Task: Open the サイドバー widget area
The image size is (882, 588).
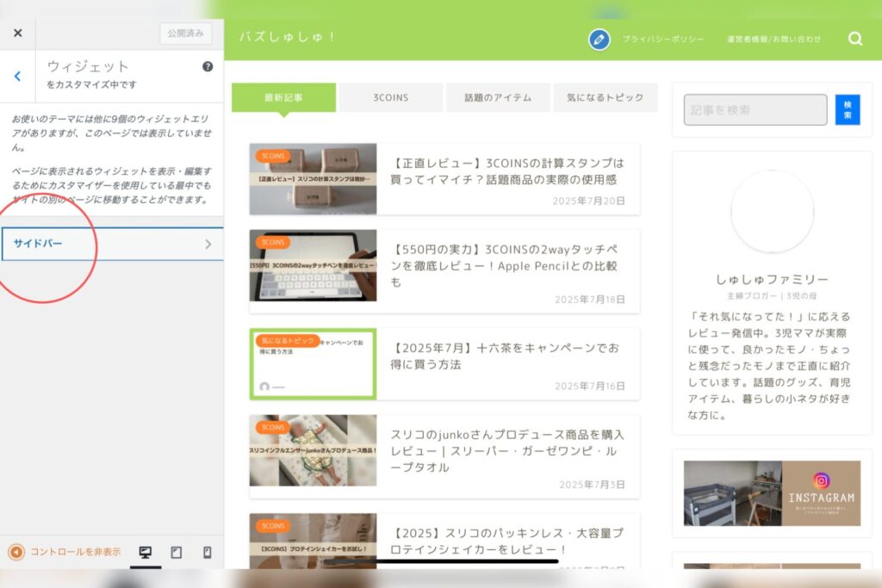Action: 113,244
